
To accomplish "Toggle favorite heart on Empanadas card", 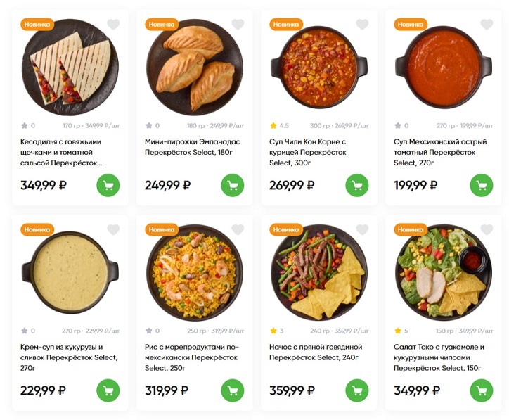I will (238, 25).
